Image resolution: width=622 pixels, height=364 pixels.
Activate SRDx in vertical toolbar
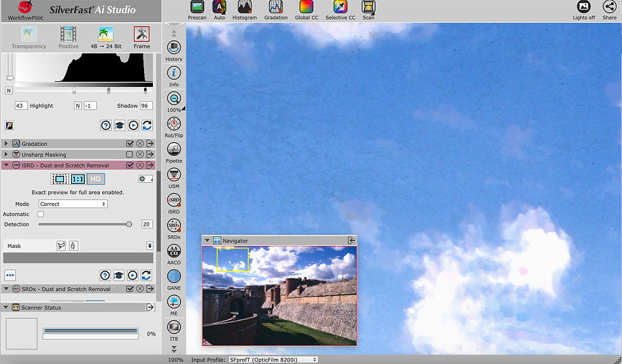click(174, 228)
